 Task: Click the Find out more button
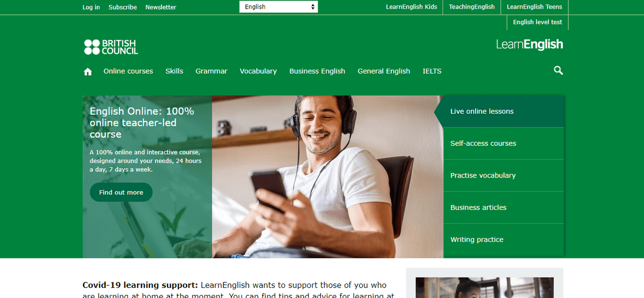(121, 192)
